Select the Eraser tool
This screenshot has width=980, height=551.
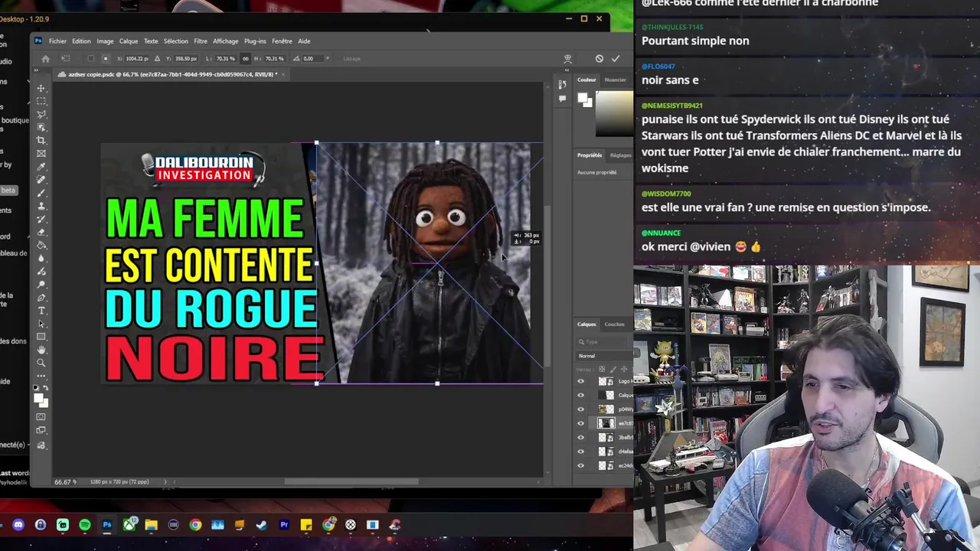(41, 232)
